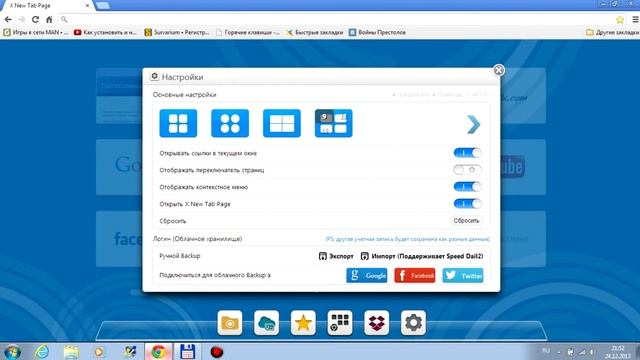The height and width of the screenshot is (360, 640).
Task: Open 'Войны Престолов' bookmark
Action: 377,32
